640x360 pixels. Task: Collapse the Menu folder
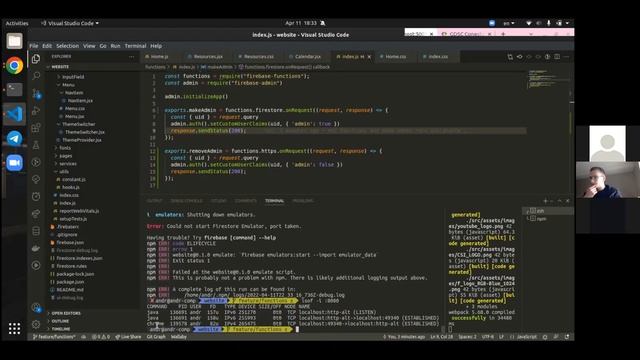tap(68, 85)
